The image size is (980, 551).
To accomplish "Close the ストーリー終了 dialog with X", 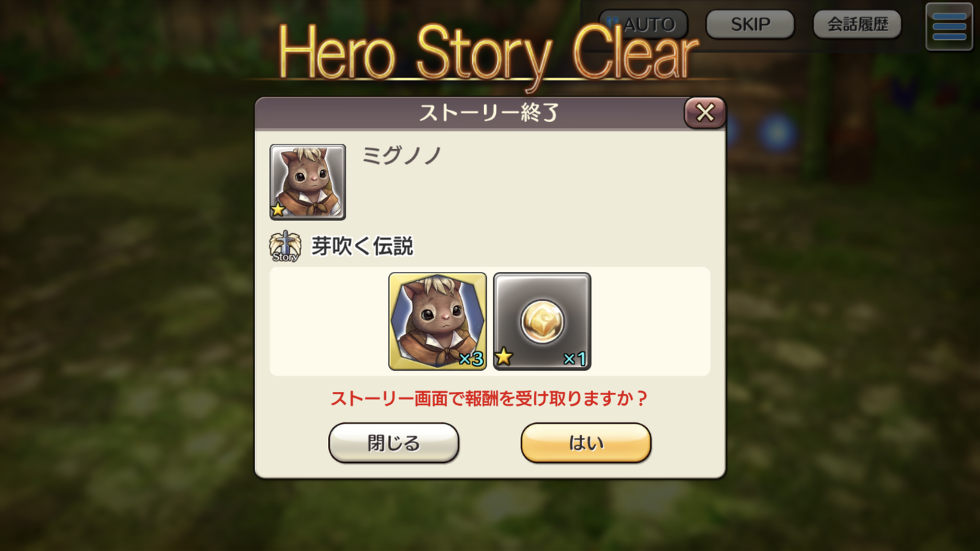I will [705, 112].
